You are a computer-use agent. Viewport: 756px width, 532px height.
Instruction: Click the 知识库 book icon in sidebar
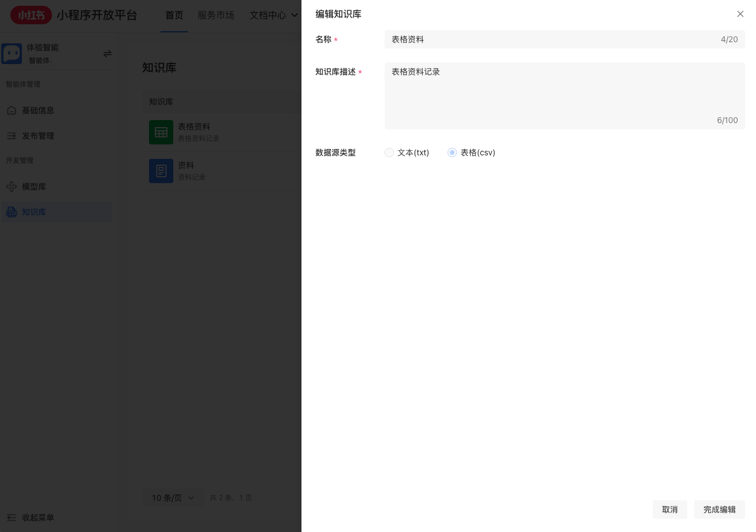pos(12,212)
